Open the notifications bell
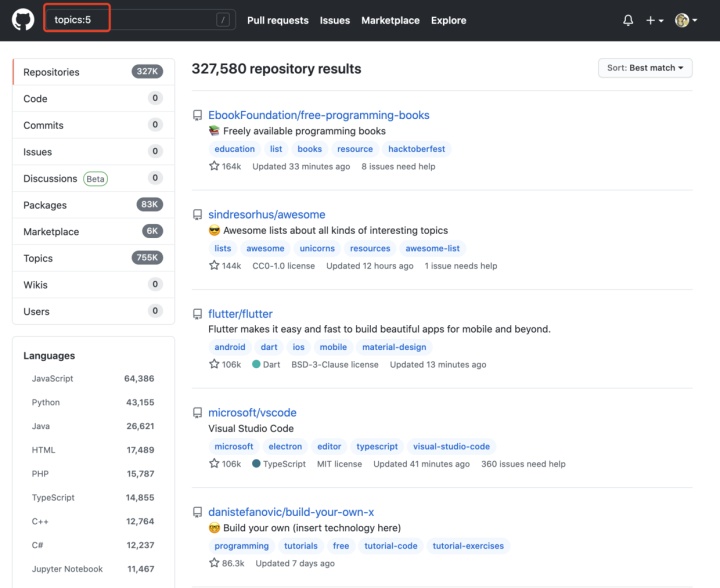Viewport: 720px width, 588px height. 628,20
